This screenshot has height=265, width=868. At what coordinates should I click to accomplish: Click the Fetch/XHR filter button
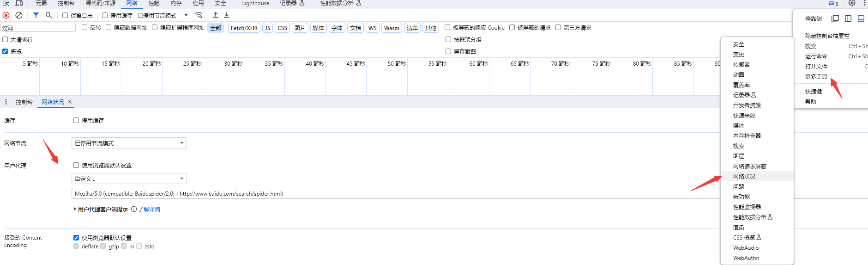[x=244, y=28]
